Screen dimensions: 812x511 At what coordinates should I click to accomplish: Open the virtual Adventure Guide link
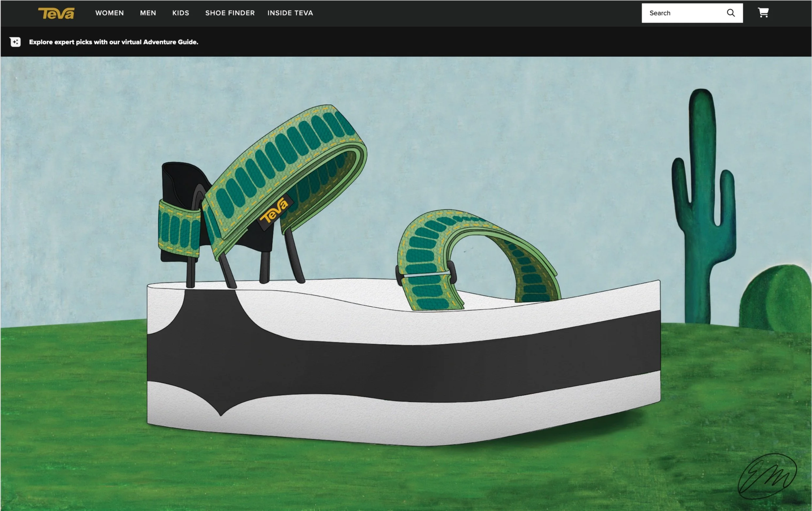click(113, 42)
